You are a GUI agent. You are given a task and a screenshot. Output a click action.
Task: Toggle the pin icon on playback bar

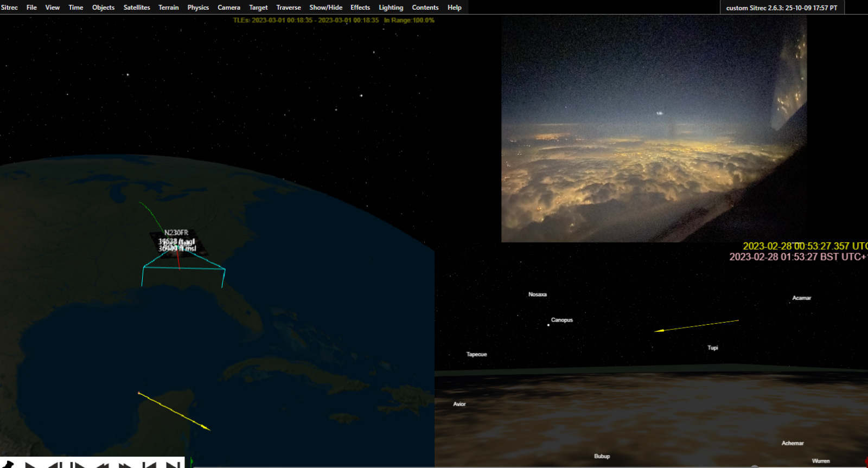pyautogui.click(x=8, y=464)
